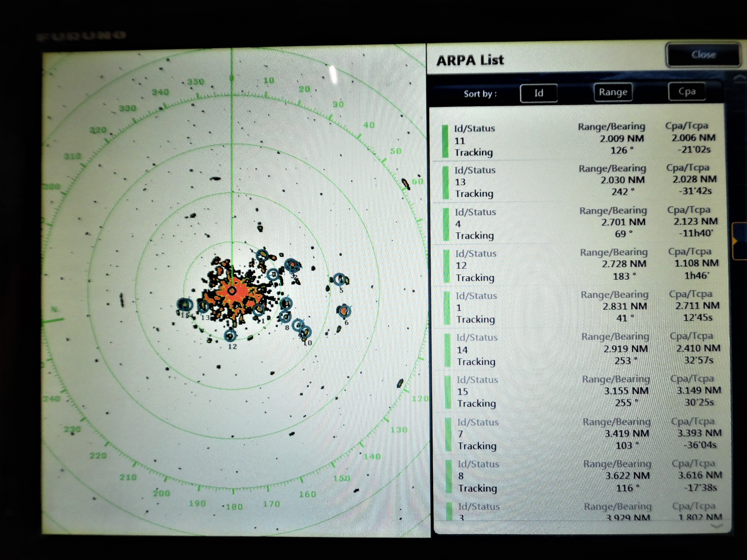This screenshot has width=747, height=560.
Task: Select ARPA target 5 marker on radar
Action: pos(339,279)
